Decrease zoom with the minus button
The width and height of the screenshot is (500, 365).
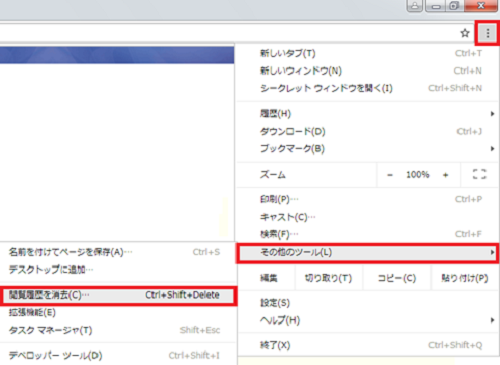click(390, 175)
